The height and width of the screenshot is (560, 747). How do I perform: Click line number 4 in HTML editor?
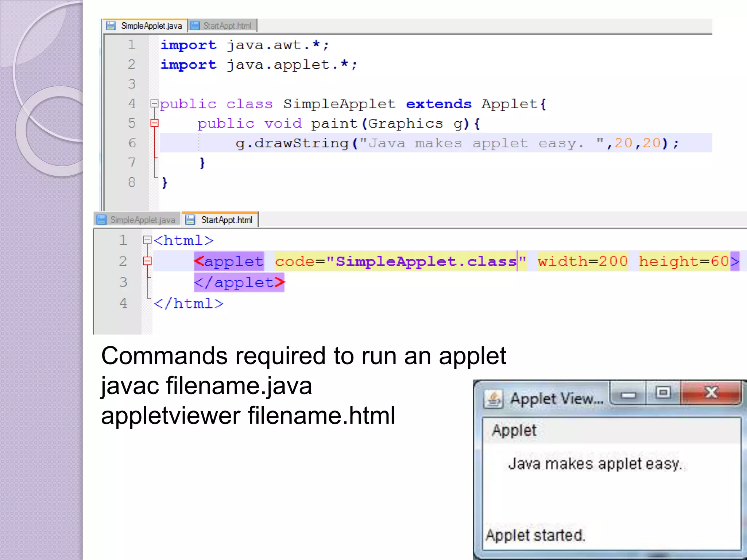pos(123,303)
